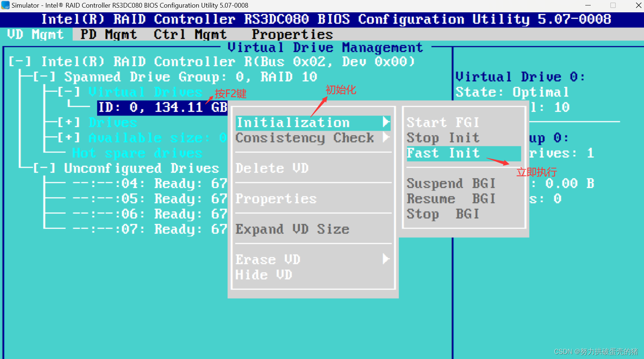The height and width of the screenshot is (359, 644).
Task: Open the Properties tab in the top bar
Action: tap(292, 34)
